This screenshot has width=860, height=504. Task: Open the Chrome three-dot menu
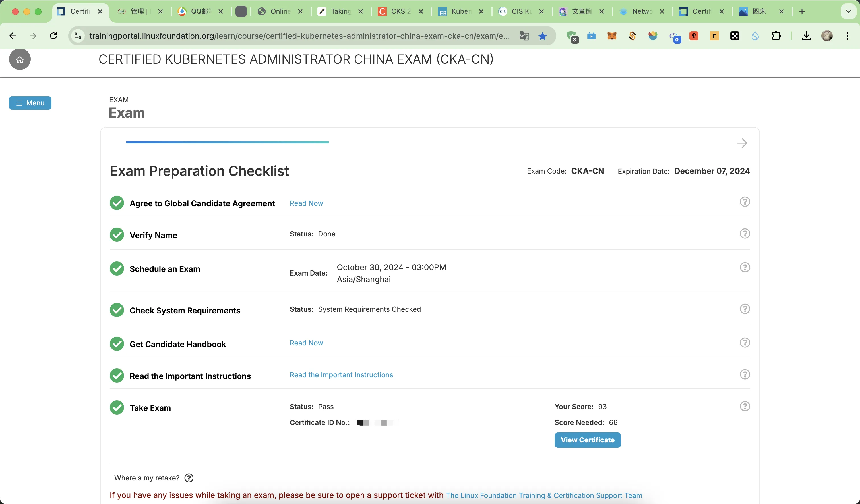tap(847, 36)
